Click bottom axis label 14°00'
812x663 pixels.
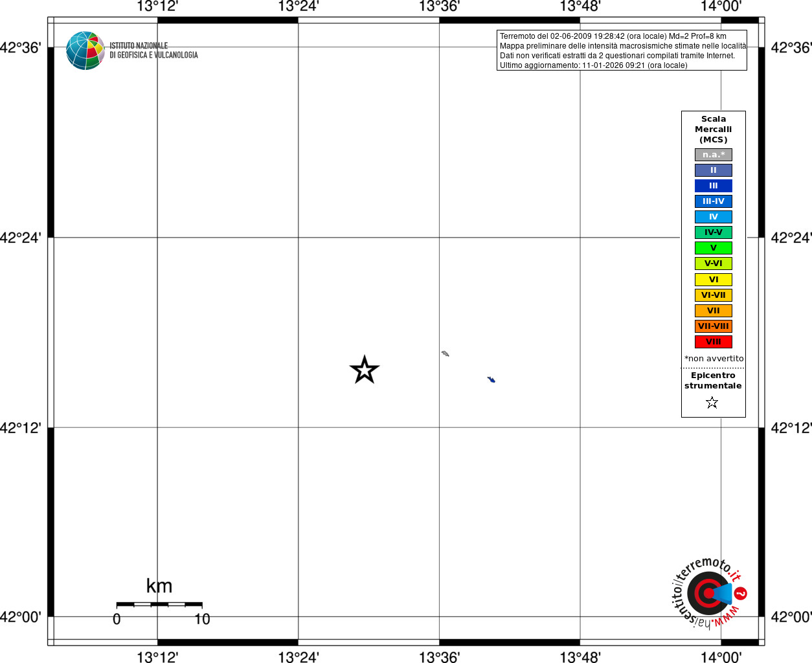coord(721,657)
